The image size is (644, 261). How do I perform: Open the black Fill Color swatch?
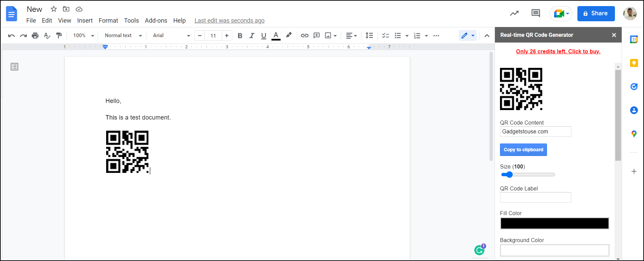pos(555,224)
